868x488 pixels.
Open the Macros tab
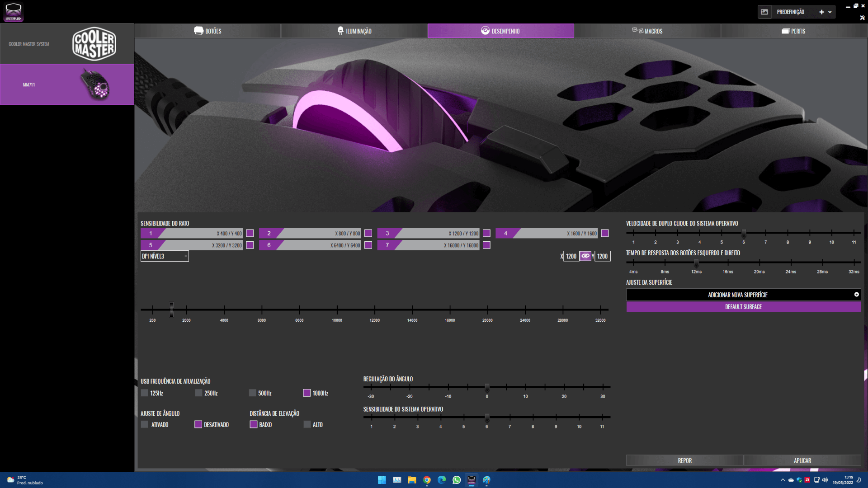[x=647, y=31]
